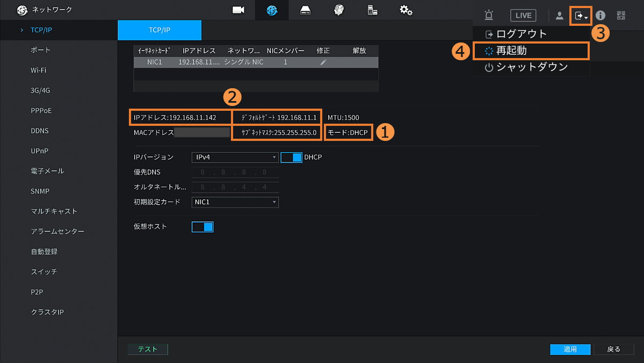Open the AI head icon
Viewport: 644px width, 363px height.
tap(338, 10)
